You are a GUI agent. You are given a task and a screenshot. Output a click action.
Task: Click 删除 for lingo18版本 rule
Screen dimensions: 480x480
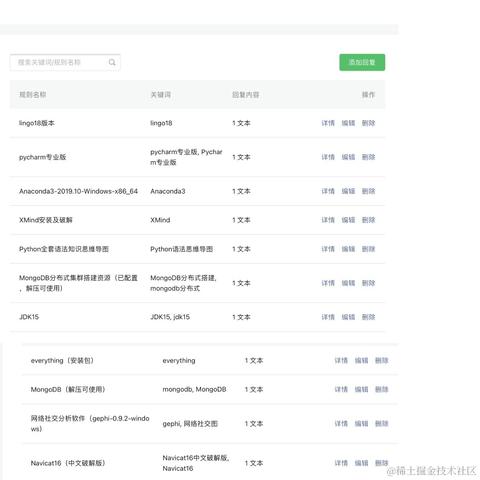click(x=369, y=123)
